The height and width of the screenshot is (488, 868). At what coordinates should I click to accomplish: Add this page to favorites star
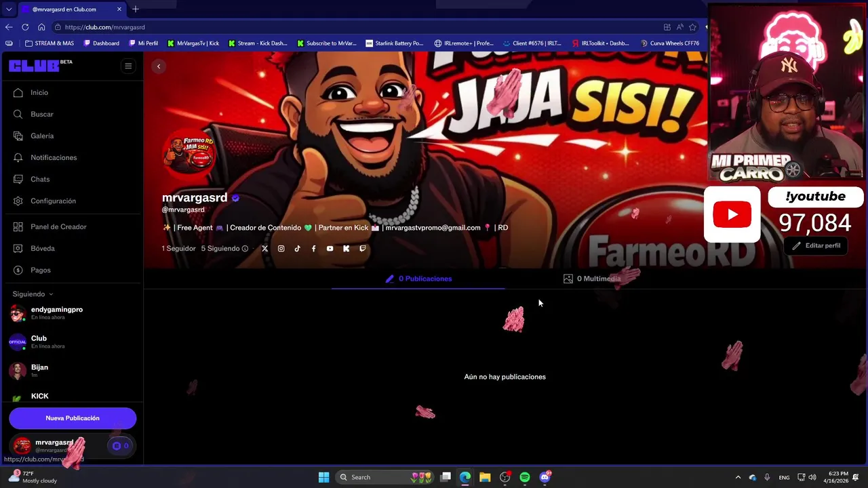pyautogui.click(x=692, y=27)
